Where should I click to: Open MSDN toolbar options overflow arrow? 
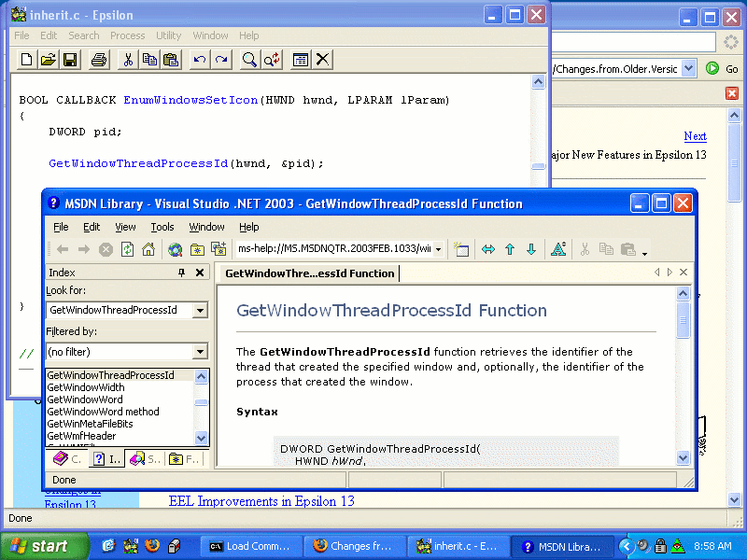(644, 254)
